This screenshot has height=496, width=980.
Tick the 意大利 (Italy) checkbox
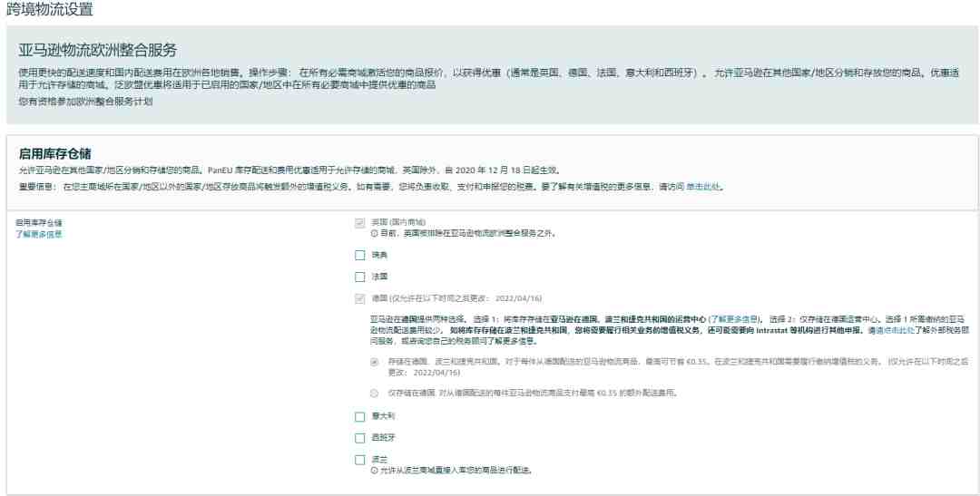(359, 417)
